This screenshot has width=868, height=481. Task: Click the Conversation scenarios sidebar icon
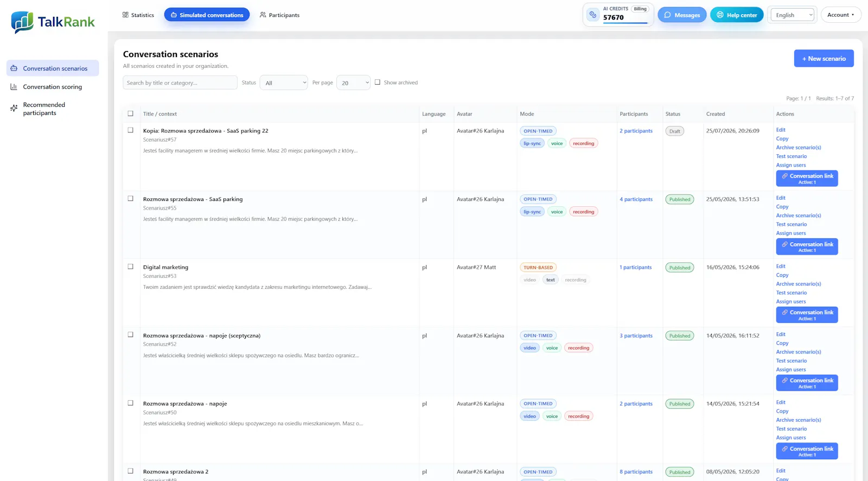click(14, 68)
